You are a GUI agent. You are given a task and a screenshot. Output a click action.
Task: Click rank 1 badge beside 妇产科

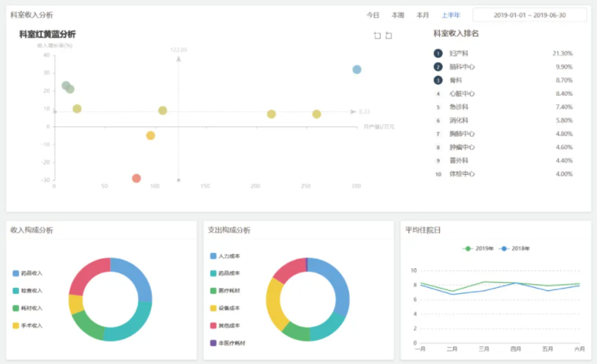coord(438,53)
